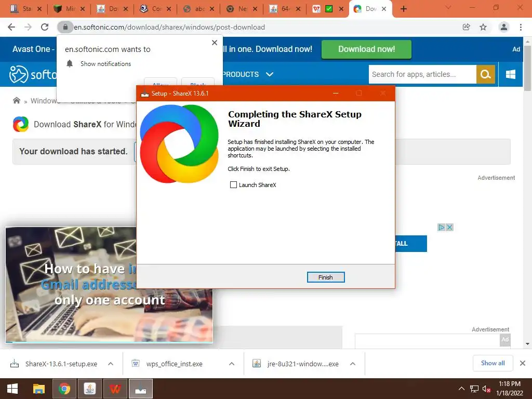
Task: Open the Windows Start menu
Action: [12, 389]
